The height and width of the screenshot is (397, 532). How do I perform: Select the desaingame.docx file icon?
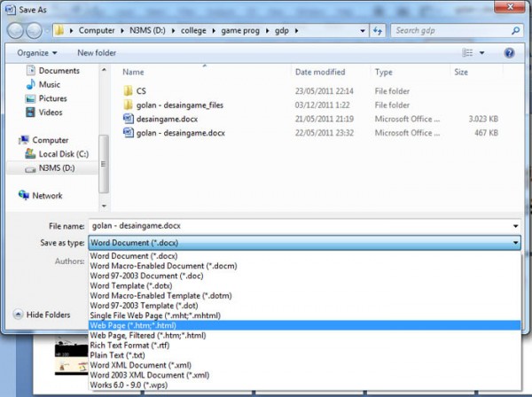[129, 119]
